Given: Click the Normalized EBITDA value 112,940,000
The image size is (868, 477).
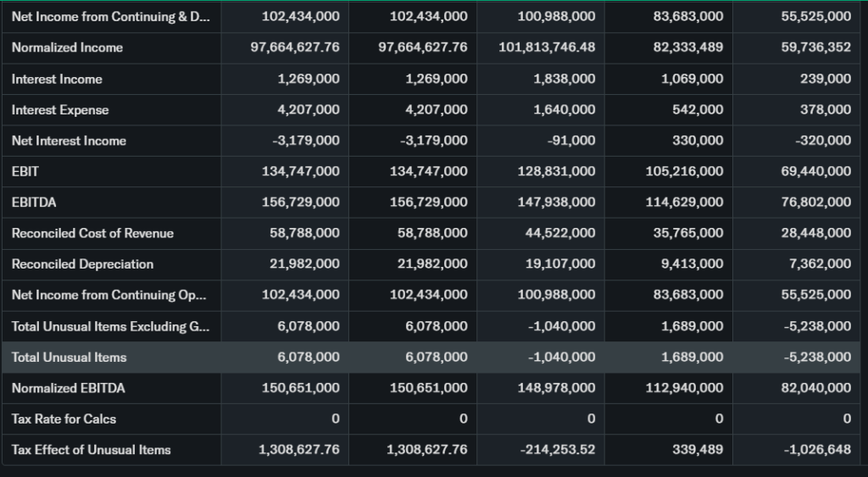Looking at the screenshot, I should pos(683,388).
